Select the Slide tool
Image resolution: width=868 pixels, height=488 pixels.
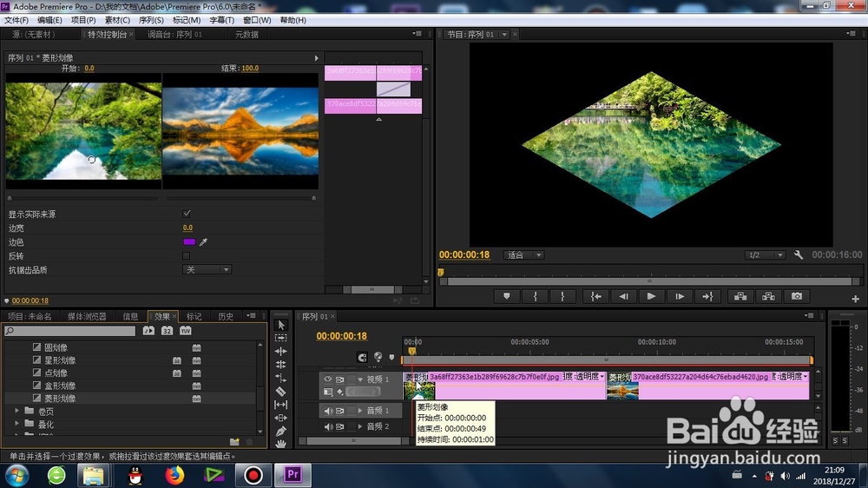pos(280,418)
